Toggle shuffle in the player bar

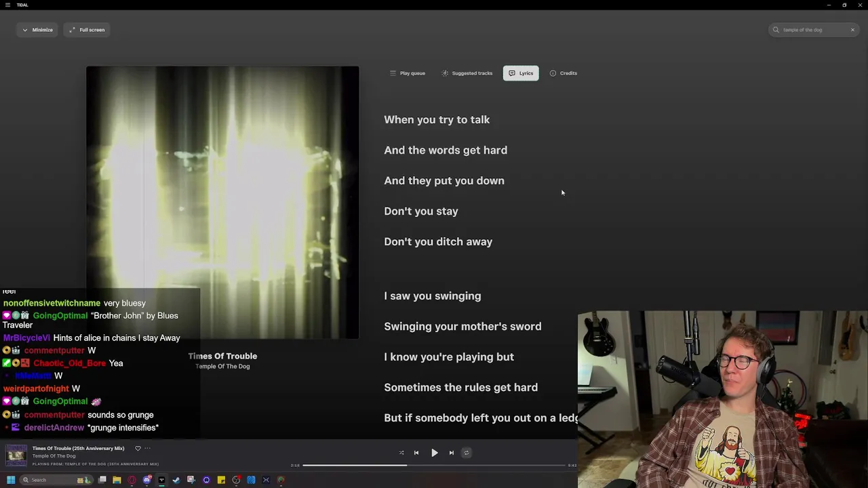point(401,453)
